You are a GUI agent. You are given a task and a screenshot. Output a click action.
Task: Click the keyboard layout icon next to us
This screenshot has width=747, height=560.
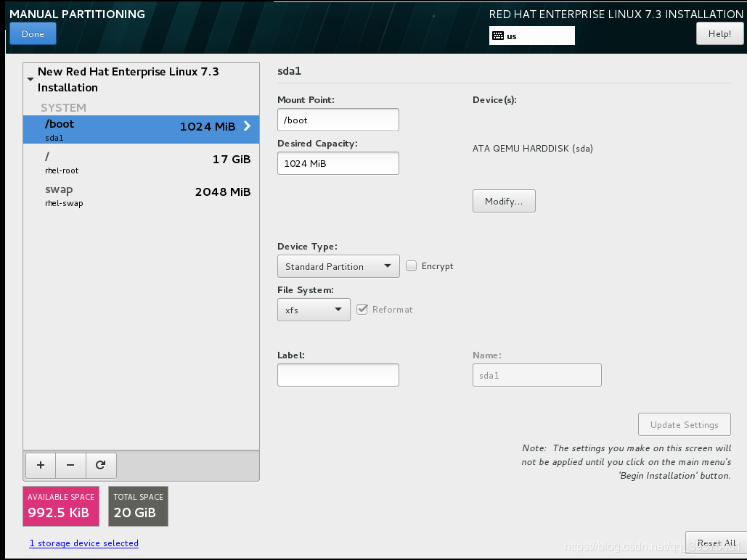498,36
